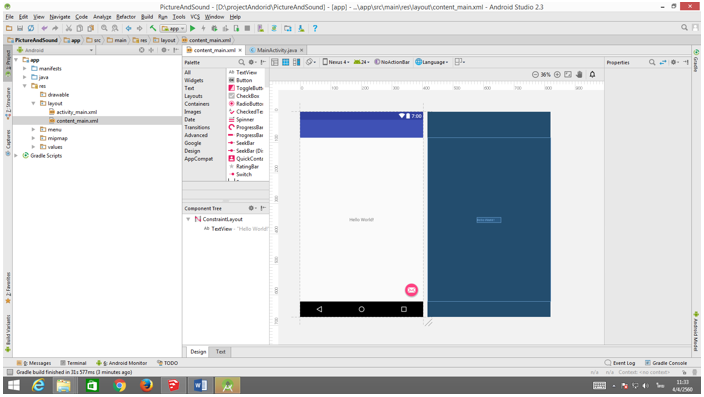The image size is (704, 397).
Task: Open Component Tree settings gear
Action: pos(252,208)
